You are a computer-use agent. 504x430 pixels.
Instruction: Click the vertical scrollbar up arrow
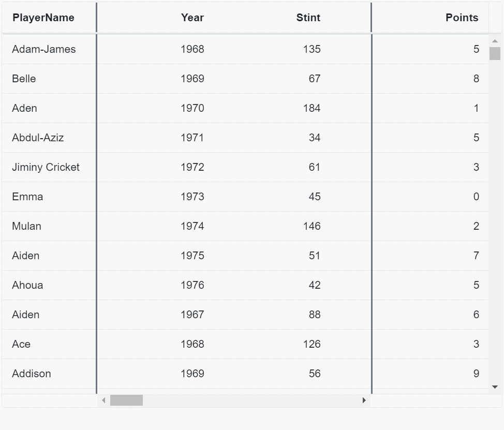(495, 41)
